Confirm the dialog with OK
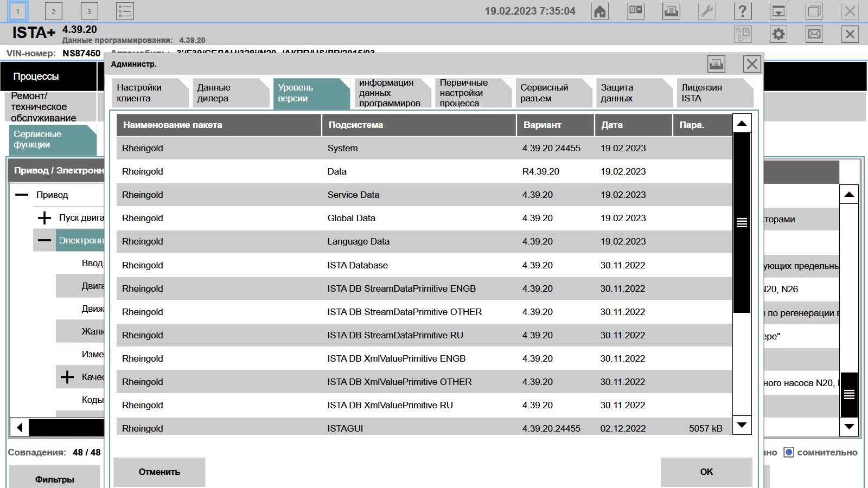Screen dimensions: 868x488 706,472
